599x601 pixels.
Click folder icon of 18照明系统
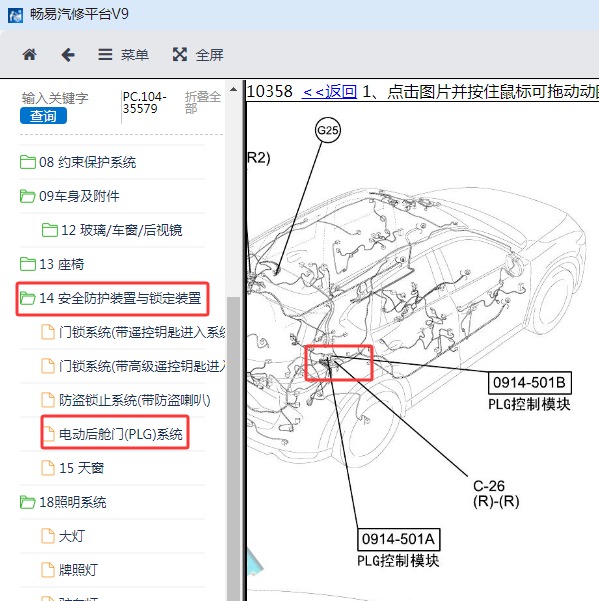click(28, 502)
